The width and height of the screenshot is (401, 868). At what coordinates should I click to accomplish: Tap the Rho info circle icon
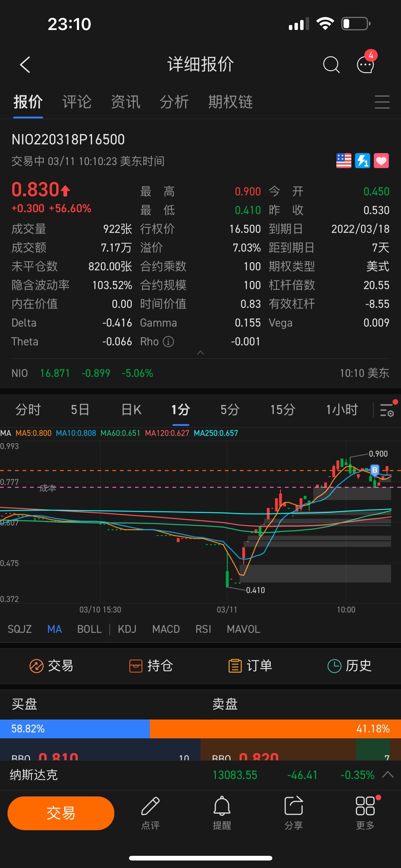[168, 342]
